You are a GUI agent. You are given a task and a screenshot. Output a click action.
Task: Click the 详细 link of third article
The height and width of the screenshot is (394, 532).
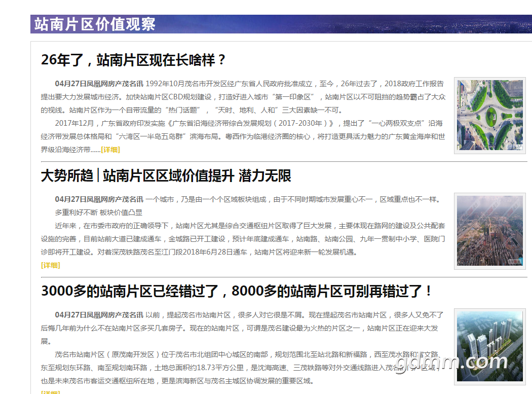(x=51, y=391)
